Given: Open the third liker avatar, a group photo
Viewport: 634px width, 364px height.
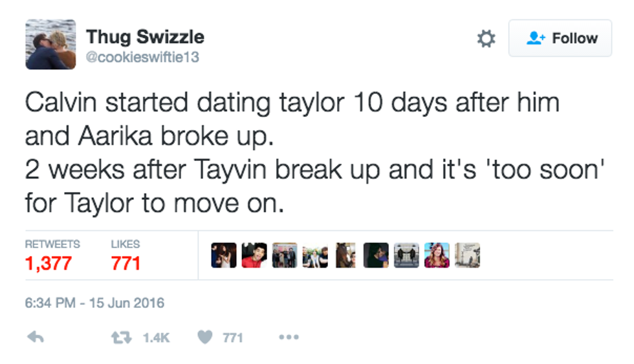Looking at the screenshot, I should 285,255.
